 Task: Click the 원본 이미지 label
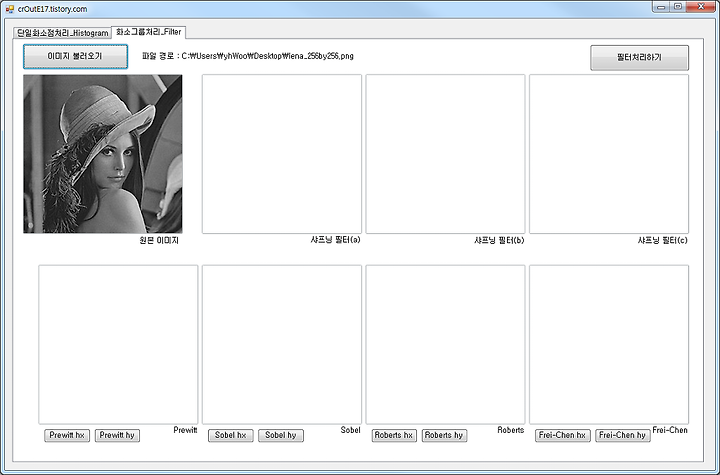tap(159, 240)
